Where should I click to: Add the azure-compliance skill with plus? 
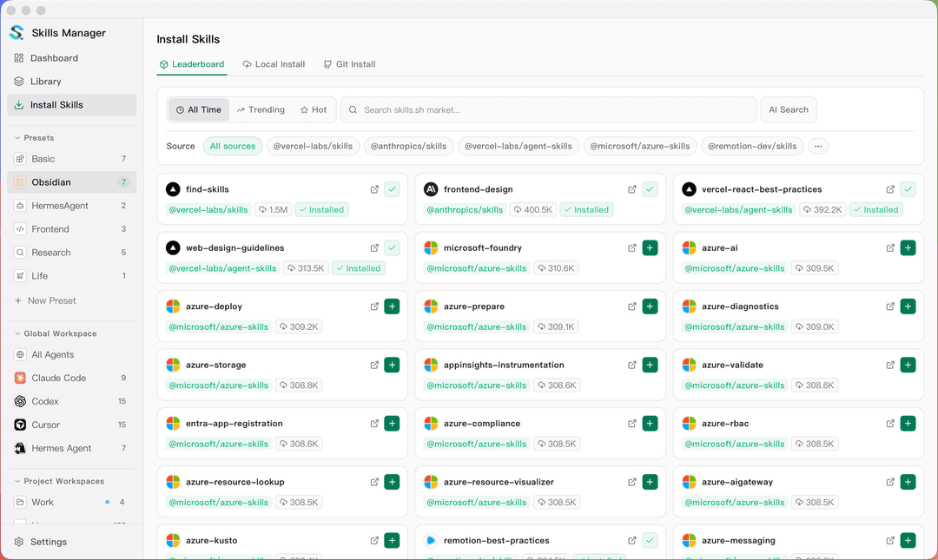[x=651, y=424]
